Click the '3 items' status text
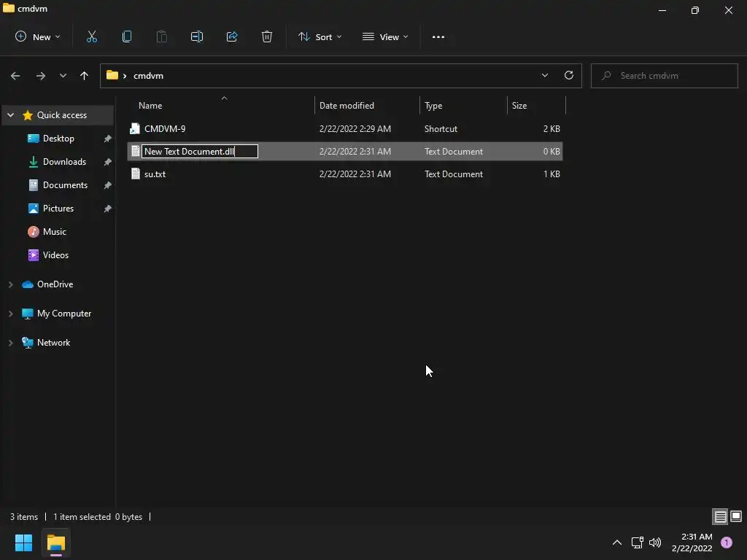 click(24, 517)
